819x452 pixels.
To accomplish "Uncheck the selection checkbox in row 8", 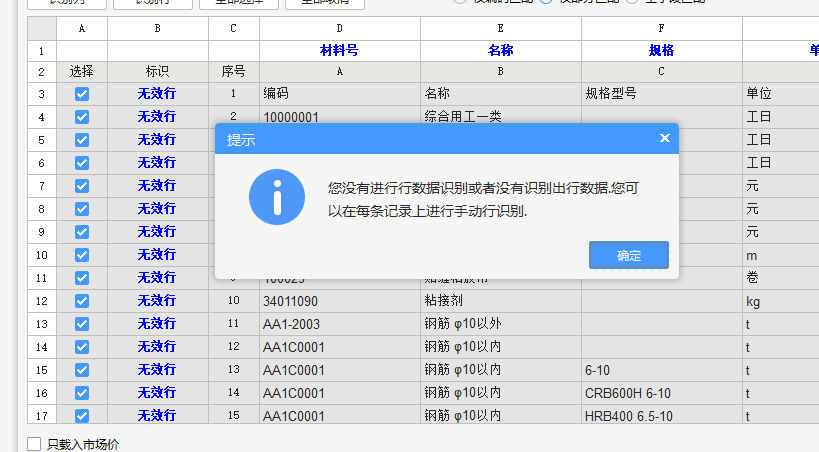I will point(82,209).
